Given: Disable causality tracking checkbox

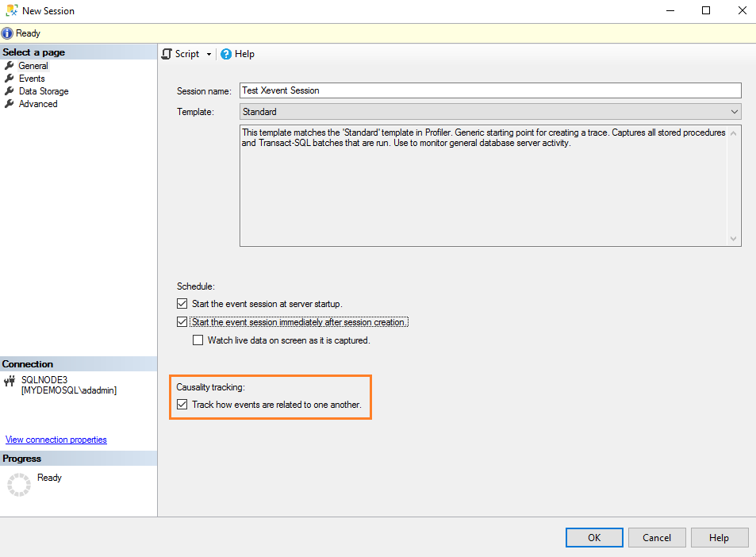Looking at the screenshot, I should click(182, 405).
